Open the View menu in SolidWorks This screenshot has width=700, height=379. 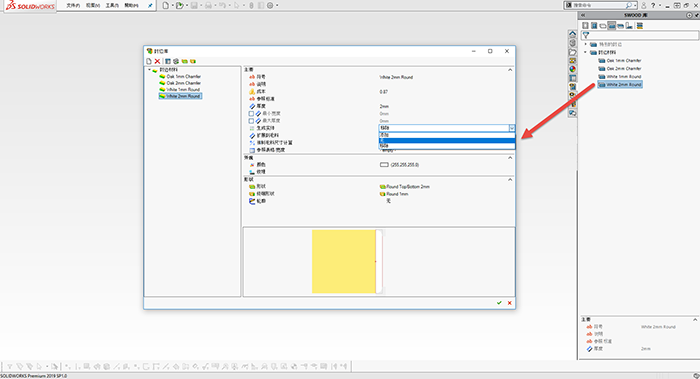[x=92, y=5]
